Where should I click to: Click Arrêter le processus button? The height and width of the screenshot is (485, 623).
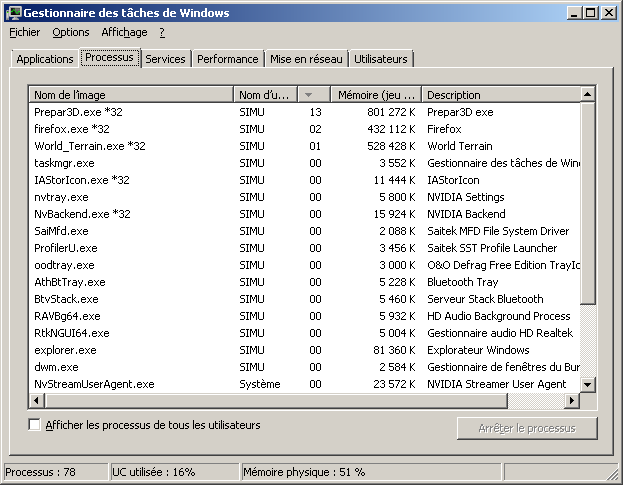527,428
